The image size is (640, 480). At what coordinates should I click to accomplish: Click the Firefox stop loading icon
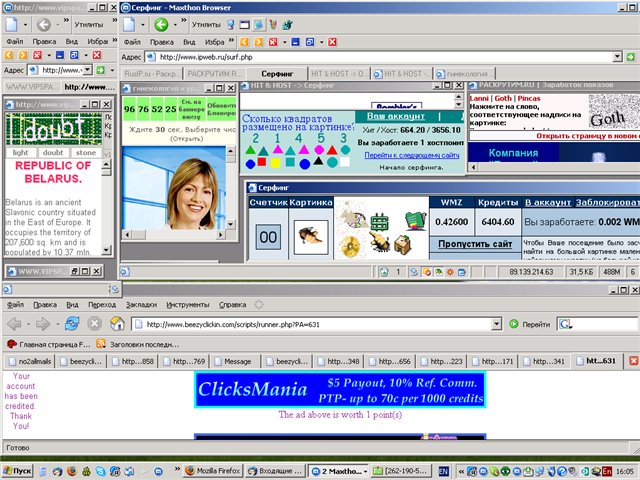[94, 324]
